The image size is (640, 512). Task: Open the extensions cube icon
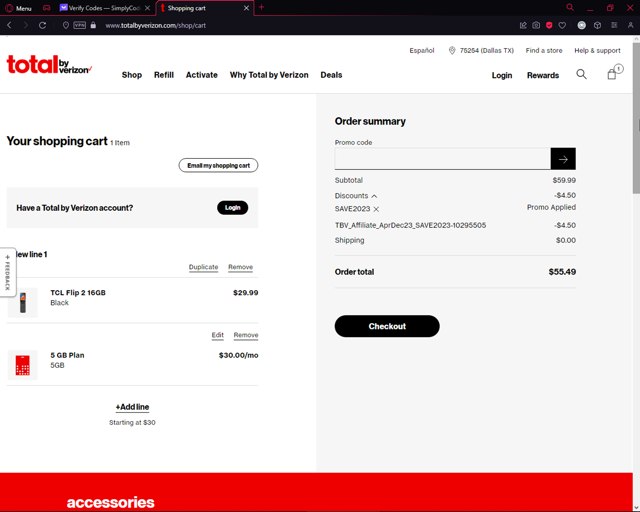pyautogui.click(x=597, y=25)
